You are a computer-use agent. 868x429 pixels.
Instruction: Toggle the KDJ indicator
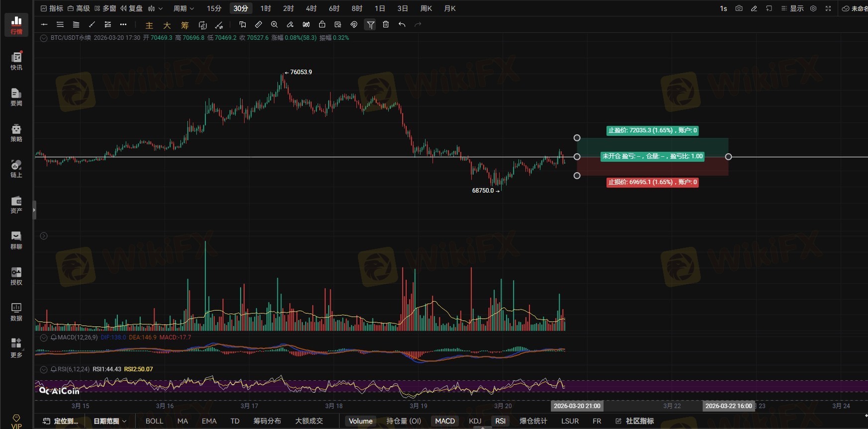pyautogui.click(x=475, y=421)
